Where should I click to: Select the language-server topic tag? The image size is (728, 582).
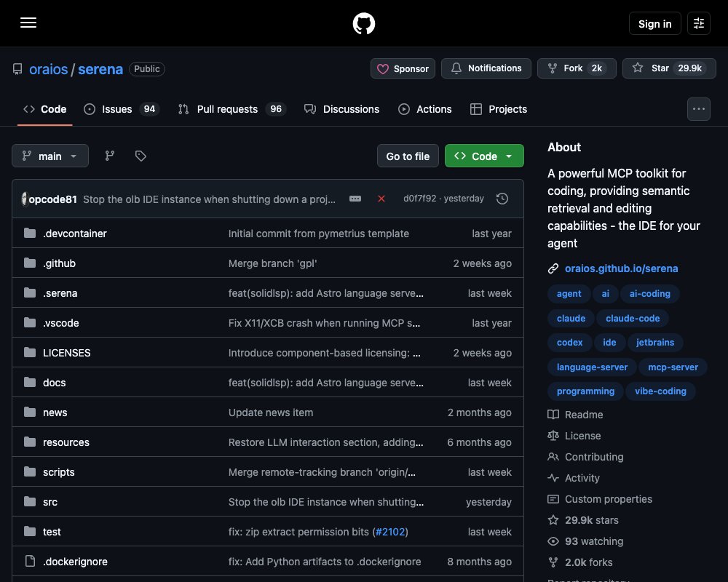coord(592,367)
